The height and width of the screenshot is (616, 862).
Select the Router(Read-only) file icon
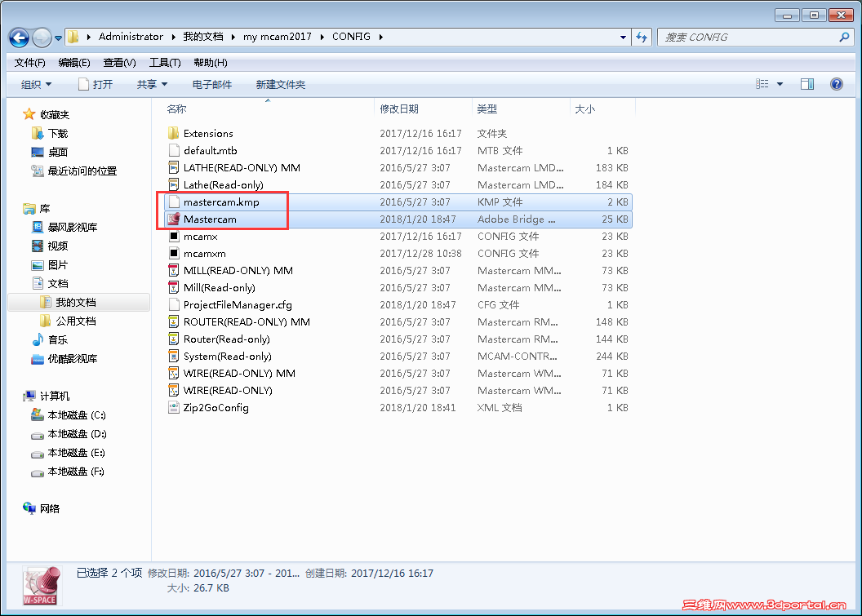pos(174,339)
